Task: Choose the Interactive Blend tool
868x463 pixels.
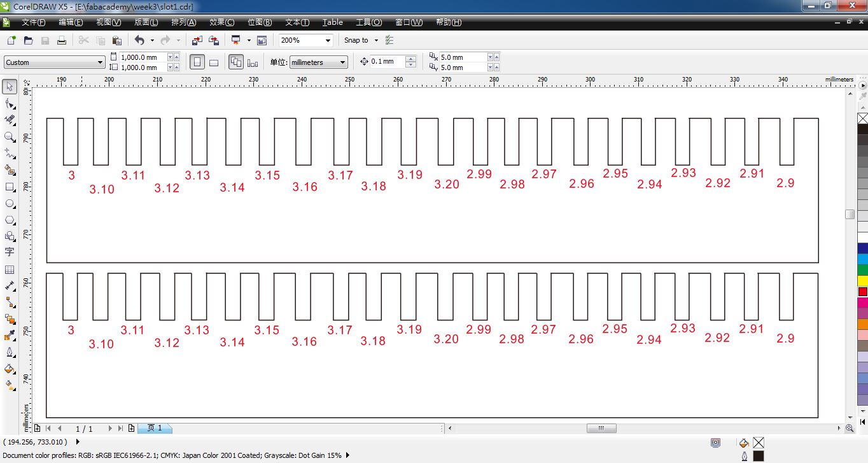Action: tap(10, 319)
